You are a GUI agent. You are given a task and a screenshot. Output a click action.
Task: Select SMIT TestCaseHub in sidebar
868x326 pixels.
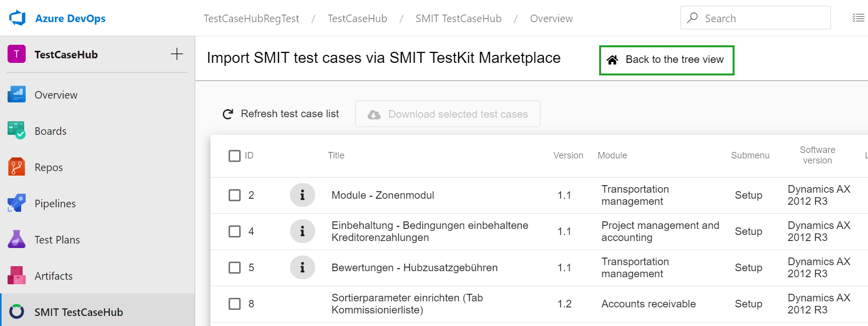point(79,312)
